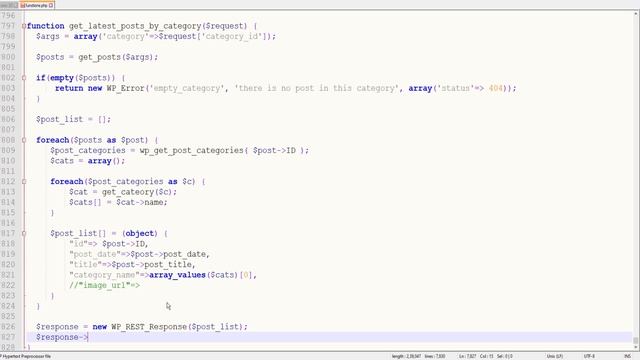
Task: Click the vertical scrollbar thumb
Action: (x=636, y=340)
